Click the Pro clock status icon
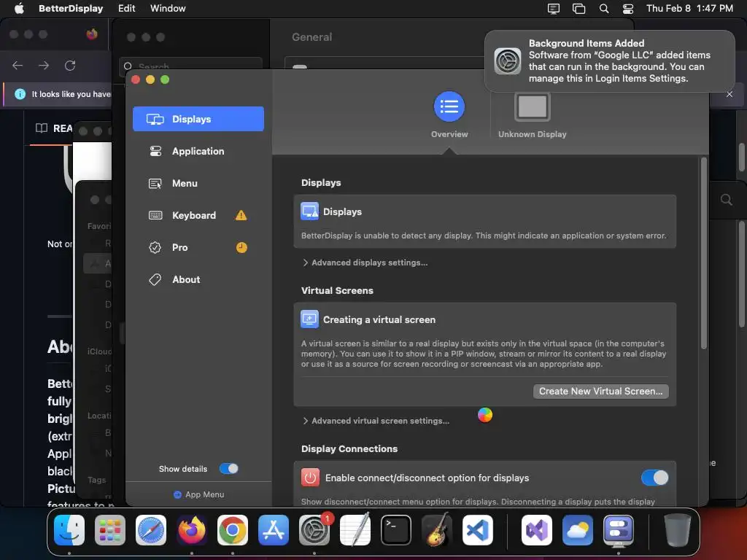747x560 pixels. (x=241, y=248)
